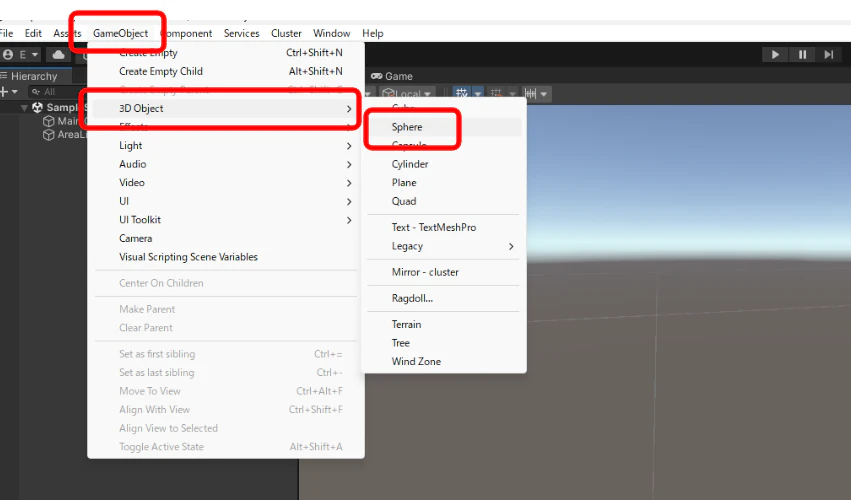Click the Pause button in the toolbar
851x500 pixels.
802,54
